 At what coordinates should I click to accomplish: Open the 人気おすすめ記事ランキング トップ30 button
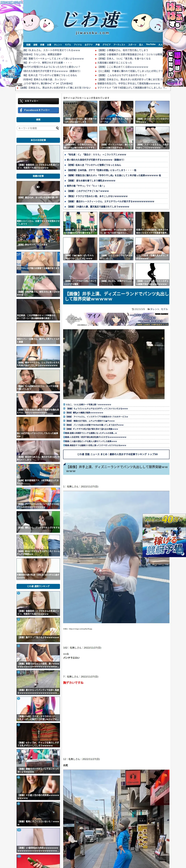tap(116, 454)
